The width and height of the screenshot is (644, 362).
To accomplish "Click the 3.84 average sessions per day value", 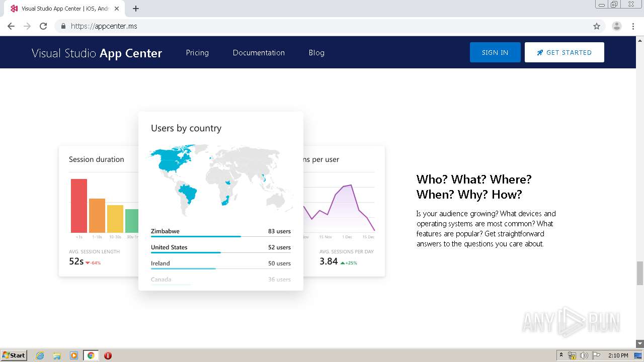I will point(329,261).
